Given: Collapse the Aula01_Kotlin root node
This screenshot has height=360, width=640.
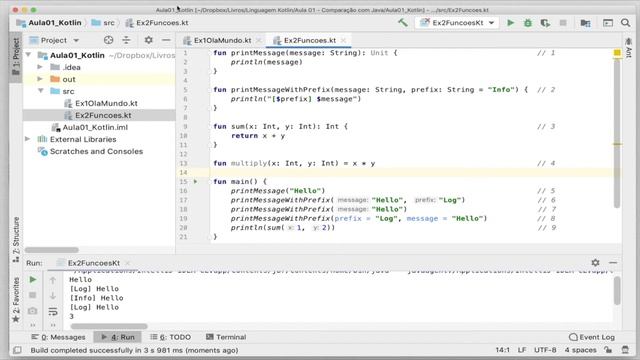Looking at the screenshot, I should coord(28,55).
